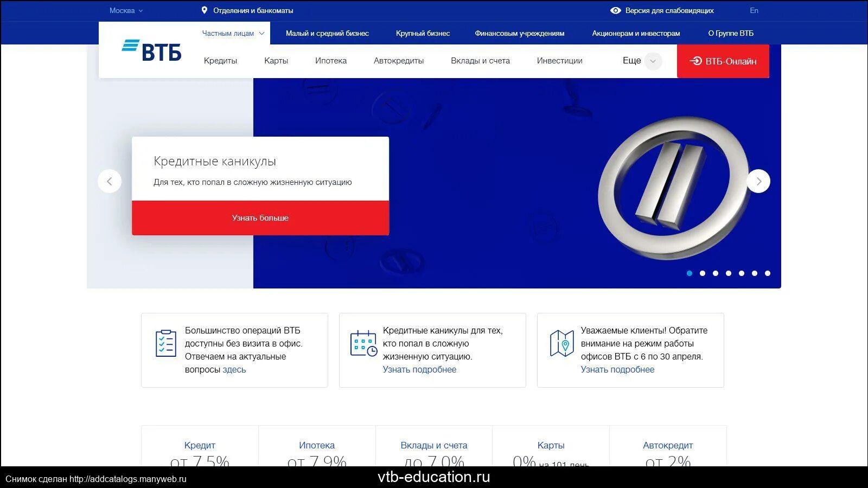
Task: Click Узнать подробнее under Кредитные каникулы card
Action: click(x=419, y=369)
